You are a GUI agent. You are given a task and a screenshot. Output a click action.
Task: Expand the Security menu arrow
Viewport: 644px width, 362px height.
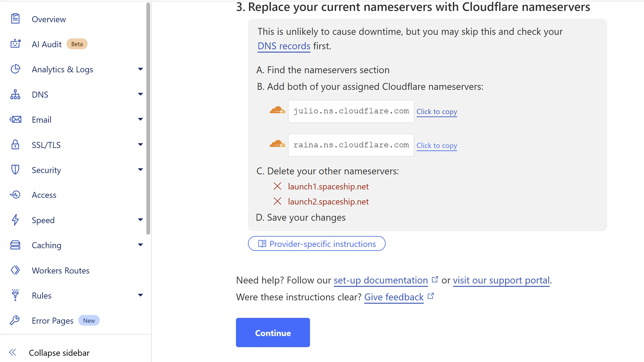[141, 169]
